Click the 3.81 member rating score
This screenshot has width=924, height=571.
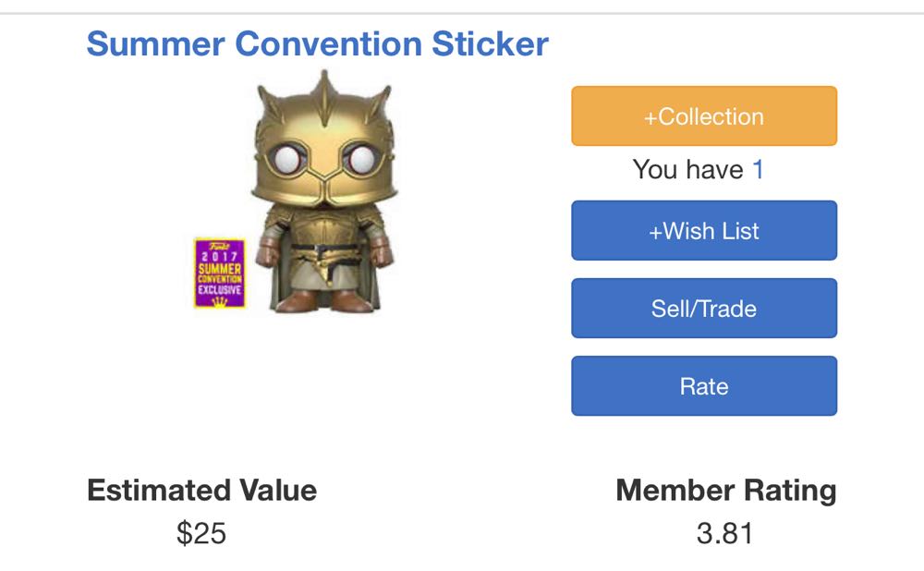point(725,533)
